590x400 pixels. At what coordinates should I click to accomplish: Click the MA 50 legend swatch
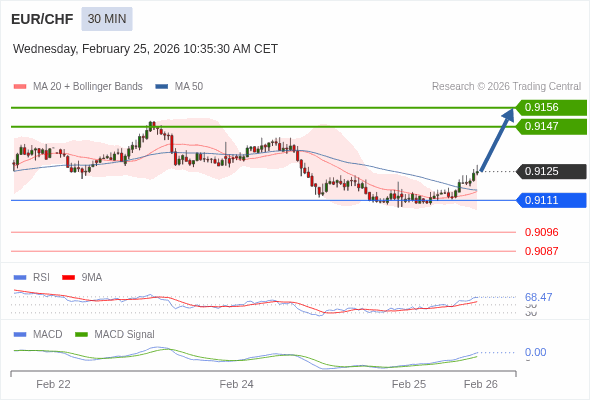[162, 87]
